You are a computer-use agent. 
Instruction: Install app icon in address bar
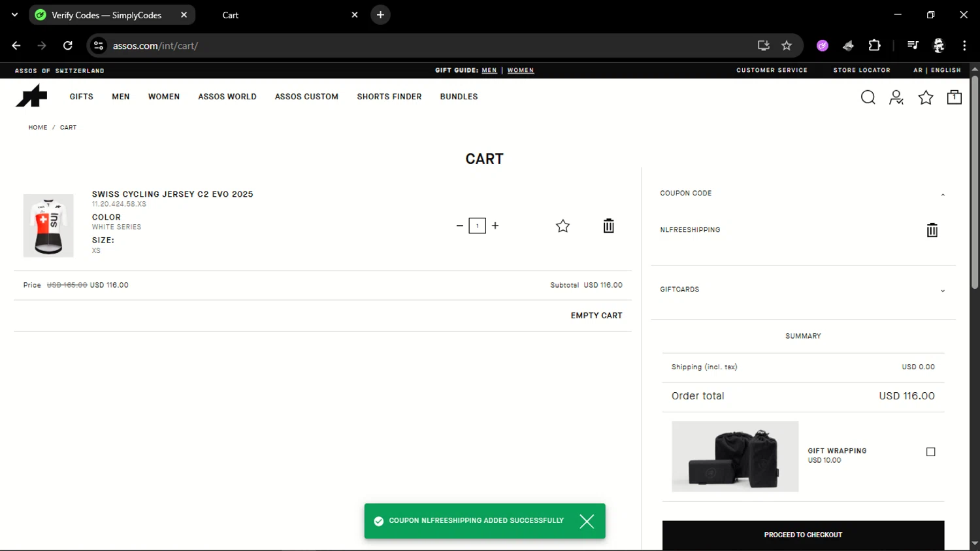[763, 45]
